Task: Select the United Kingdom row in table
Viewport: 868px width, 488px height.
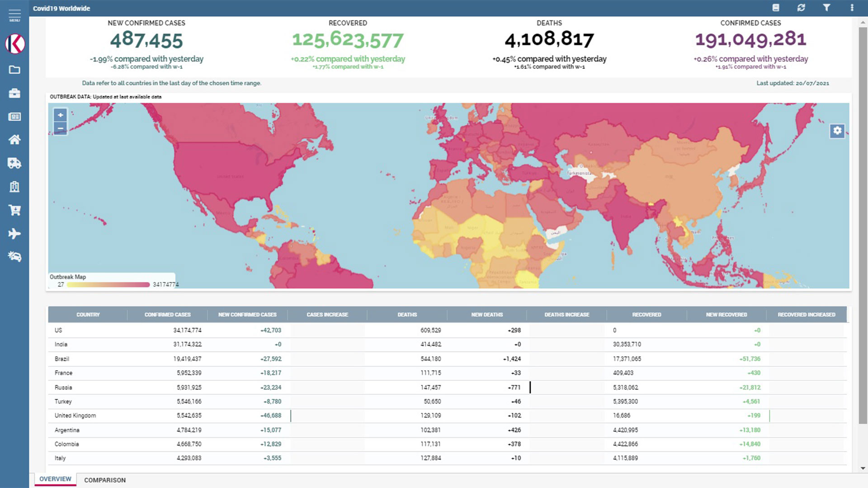Action: [x=448, y=416]
